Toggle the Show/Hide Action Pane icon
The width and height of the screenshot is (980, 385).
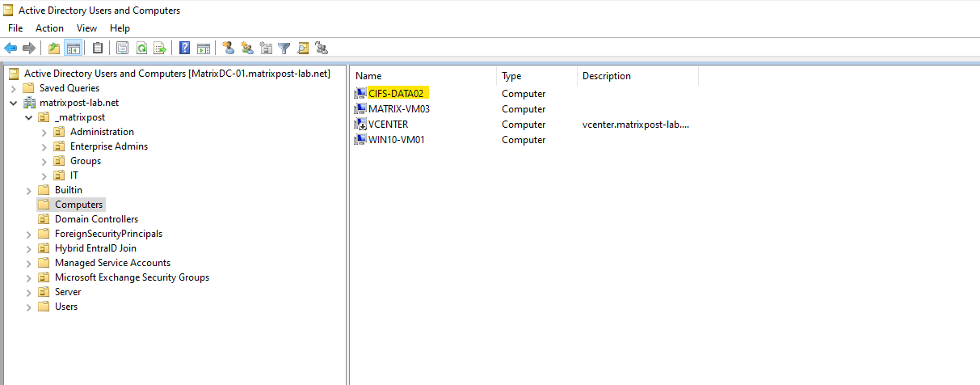(x=204, y=49)
